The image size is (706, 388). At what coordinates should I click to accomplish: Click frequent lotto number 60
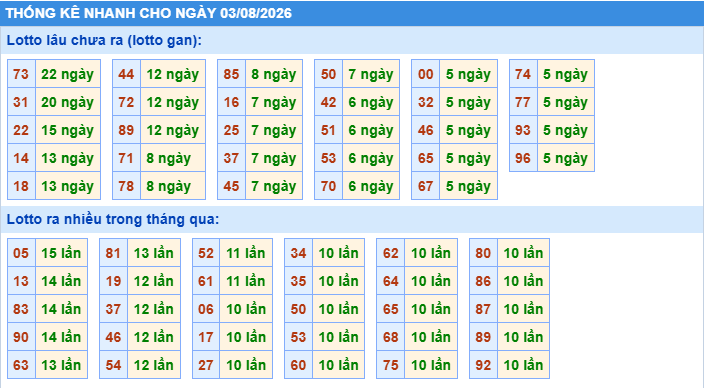click(x=299, y=365)
